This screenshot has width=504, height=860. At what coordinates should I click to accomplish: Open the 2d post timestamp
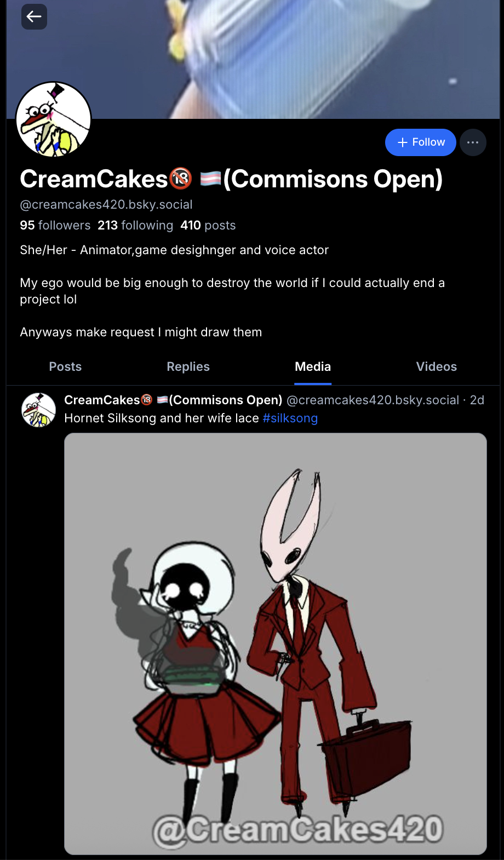tap(477, 400)
